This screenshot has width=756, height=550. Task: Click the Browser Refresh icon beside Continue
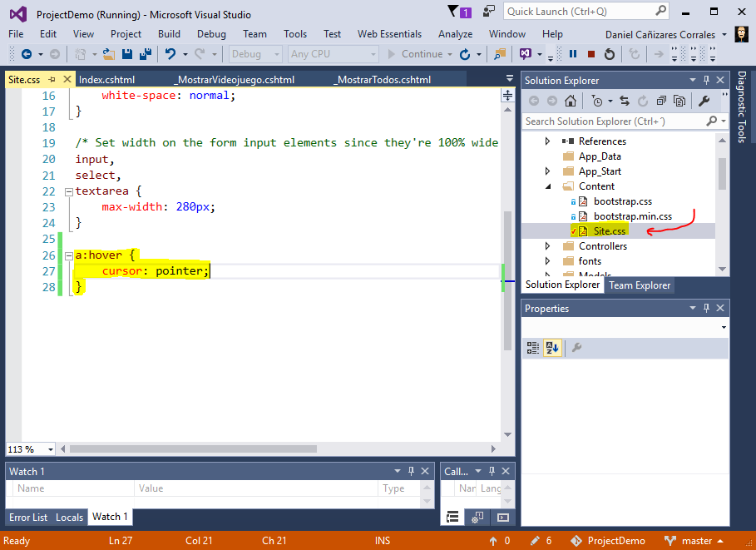465,54
